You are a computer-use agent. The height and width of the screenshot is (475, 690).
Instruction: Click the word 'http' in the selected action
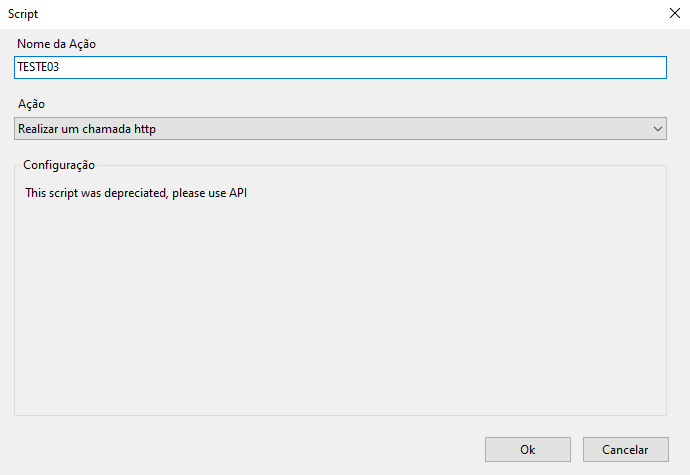click(x=145, y=129)
